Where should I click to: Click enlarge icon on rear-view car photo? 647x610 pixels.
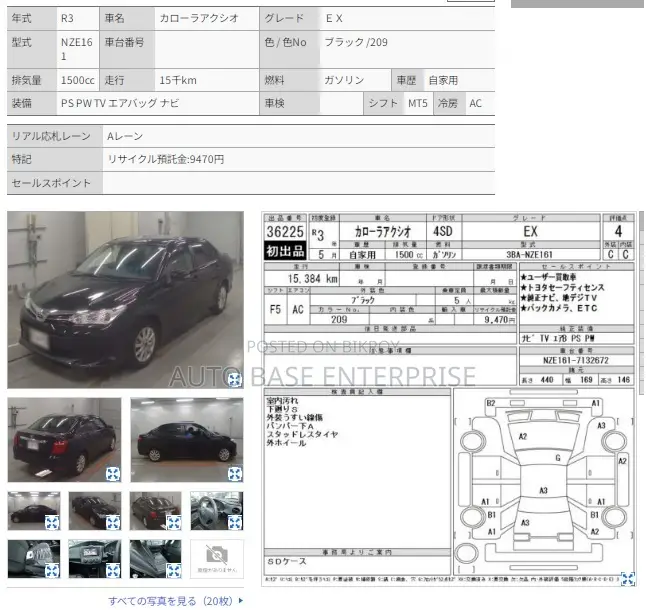pyautogui.click(x=113, y=474)
